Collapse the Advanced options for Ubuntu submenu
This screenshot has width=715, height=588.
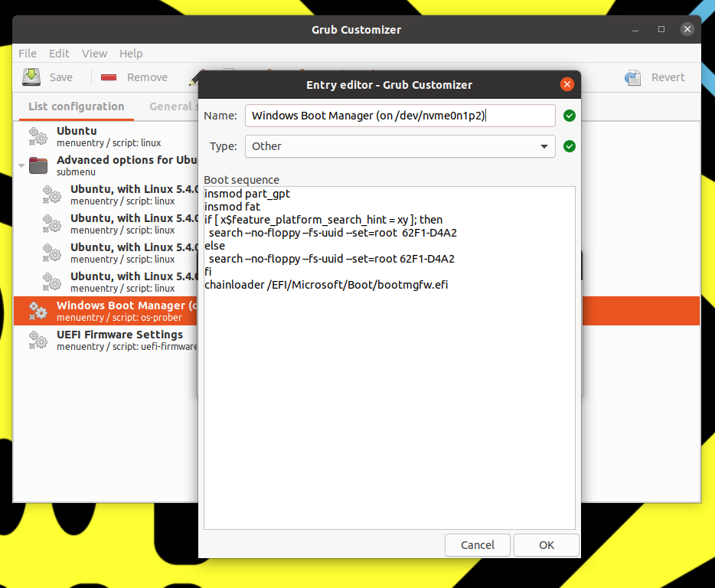pyautogui.click(x=21, y=165)
